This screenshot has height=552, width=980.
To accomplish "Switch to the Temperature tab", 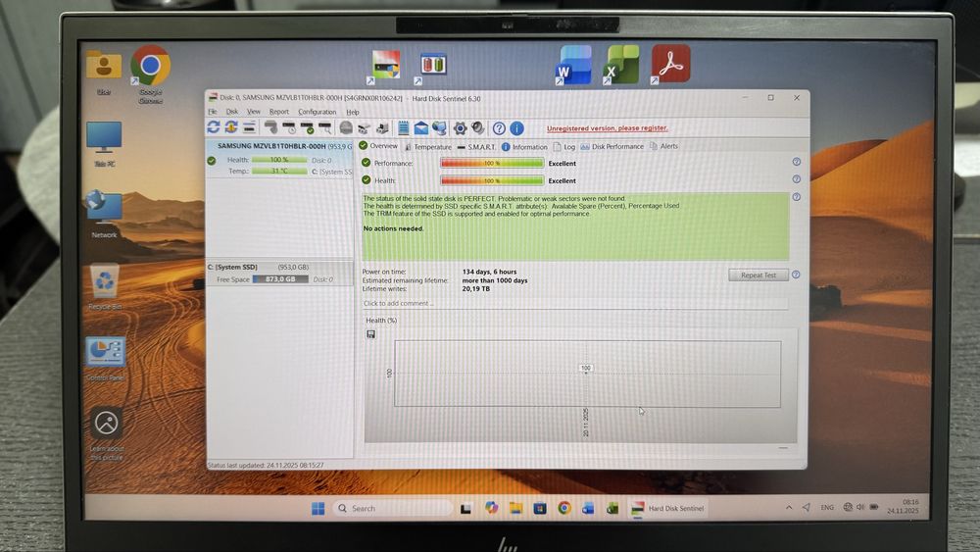I will (x=427, y=147).
